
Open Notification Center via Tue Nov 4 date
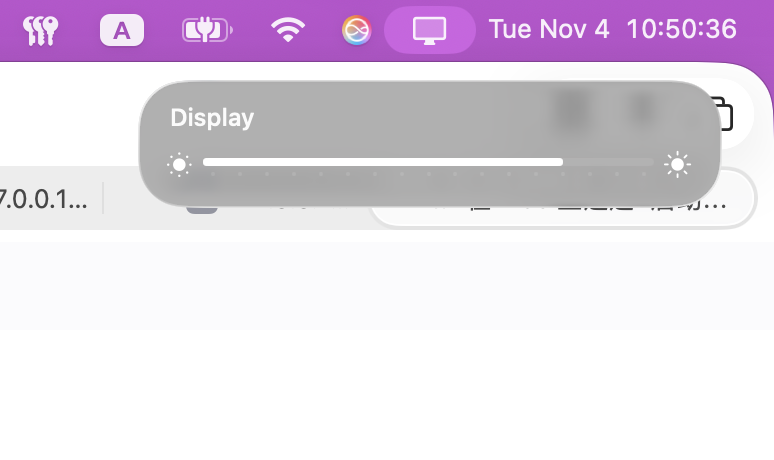549,29
